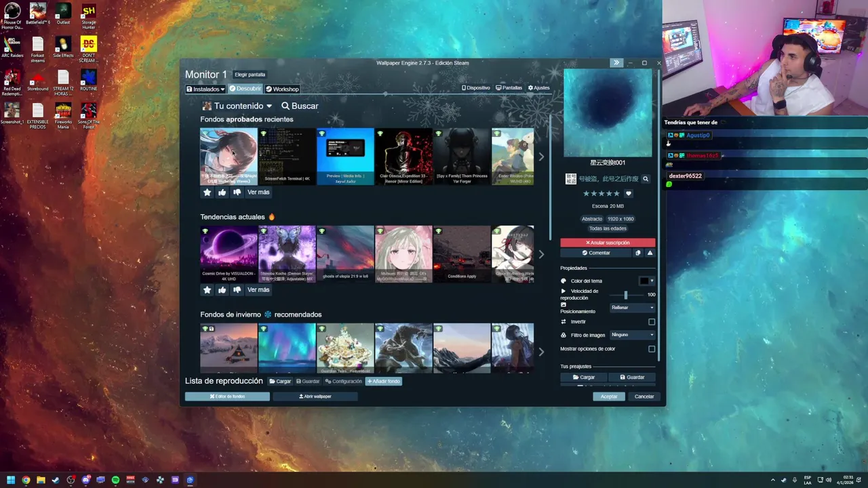
Task: Click the Buscar search icon
Action: click(285, 106)
